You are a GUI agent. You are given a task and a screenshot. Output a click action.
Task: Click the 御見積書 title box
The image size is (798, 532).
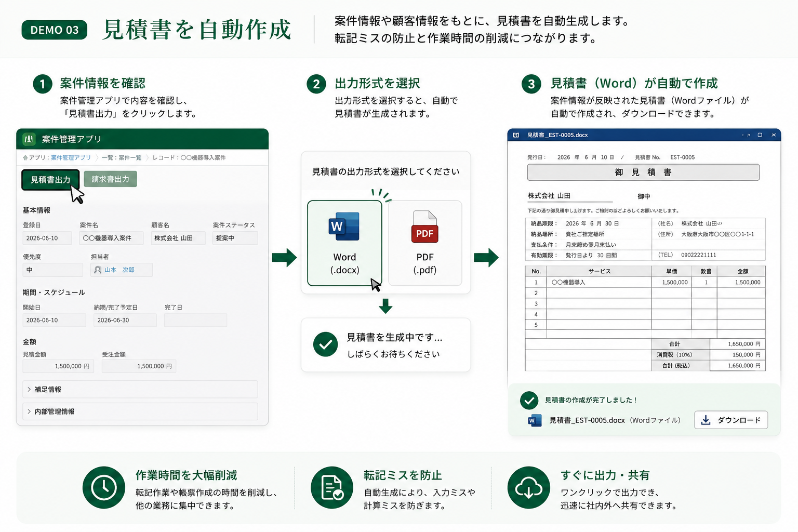coord(643,172)
